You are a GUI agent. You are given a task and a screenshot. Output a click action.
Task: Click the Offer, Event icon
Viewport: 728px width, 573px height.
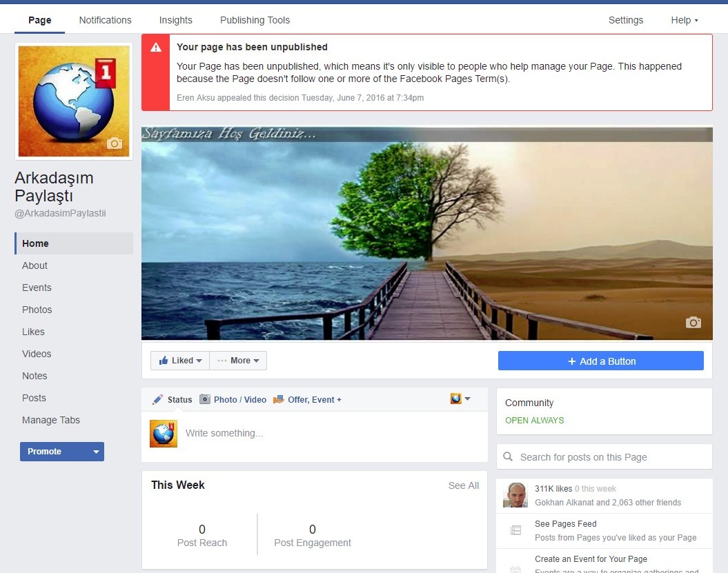coord(279,399)
